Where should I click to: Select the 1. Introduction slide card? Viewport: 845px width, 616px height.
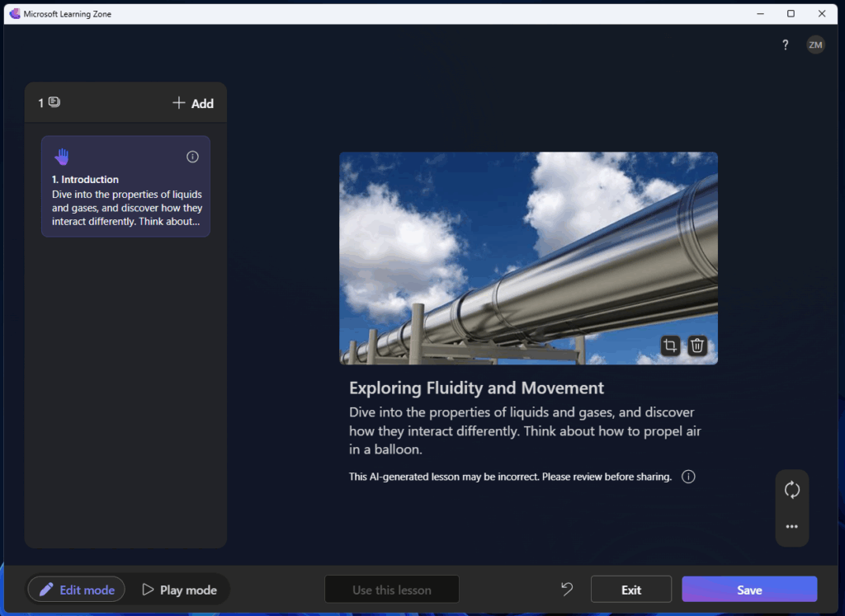pyautogui.click(x=125, y=186)
